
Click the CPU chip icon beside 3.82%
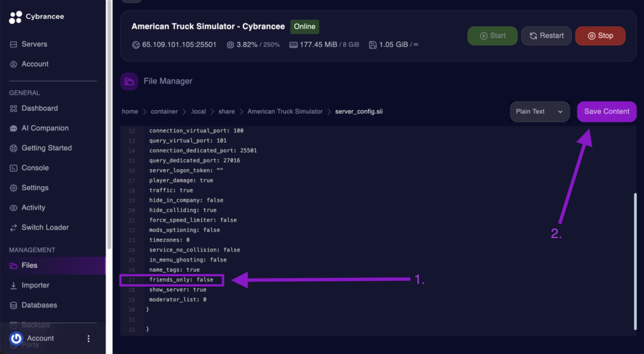pos(230,45)
